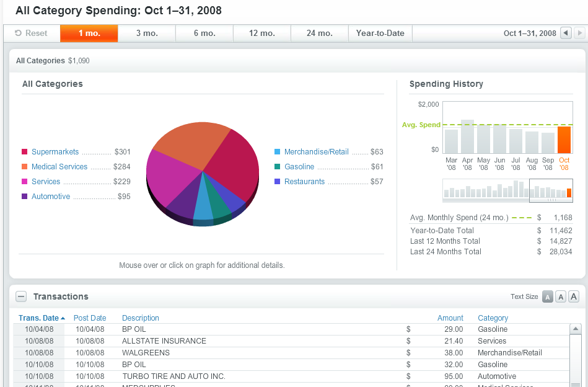Sort transactions by Amount column
This screenshot has height=387, width=588.
point(450,318)
